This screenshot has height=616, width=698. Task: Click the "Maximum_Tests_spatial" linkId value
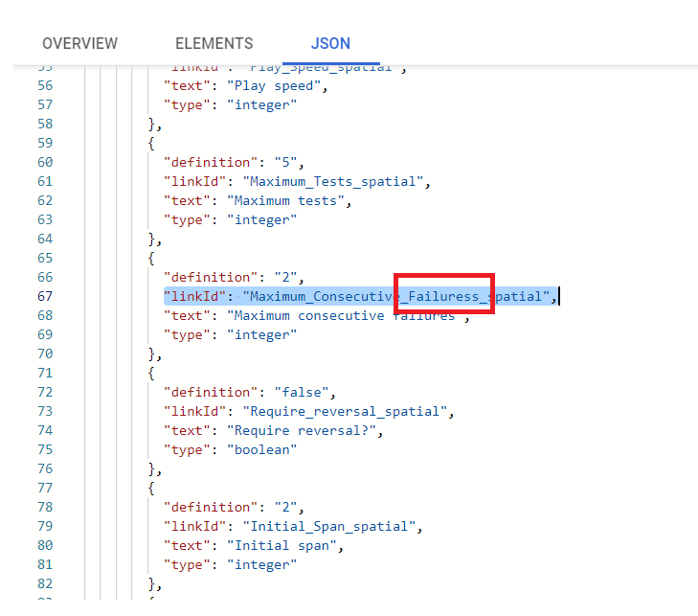click(x=333, y=182)
